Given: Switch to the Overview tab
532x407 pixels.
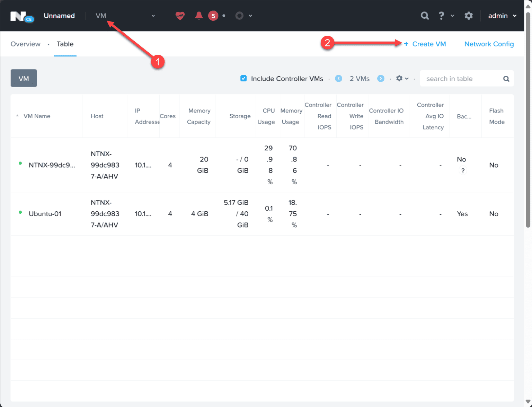Looking at the screenshot, I should tap(25, 44).
